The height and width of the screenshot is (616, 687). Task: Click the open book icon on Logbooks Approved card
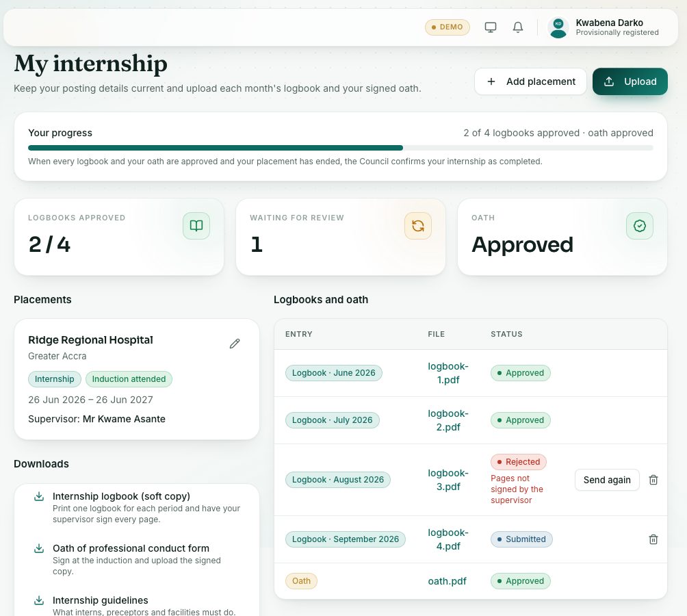tap(196, 226)
